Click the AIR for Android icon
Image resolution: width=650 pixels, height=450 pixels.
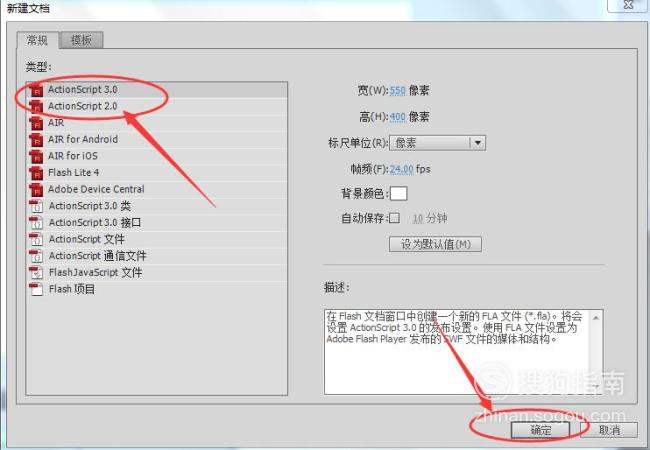point(36,140)
